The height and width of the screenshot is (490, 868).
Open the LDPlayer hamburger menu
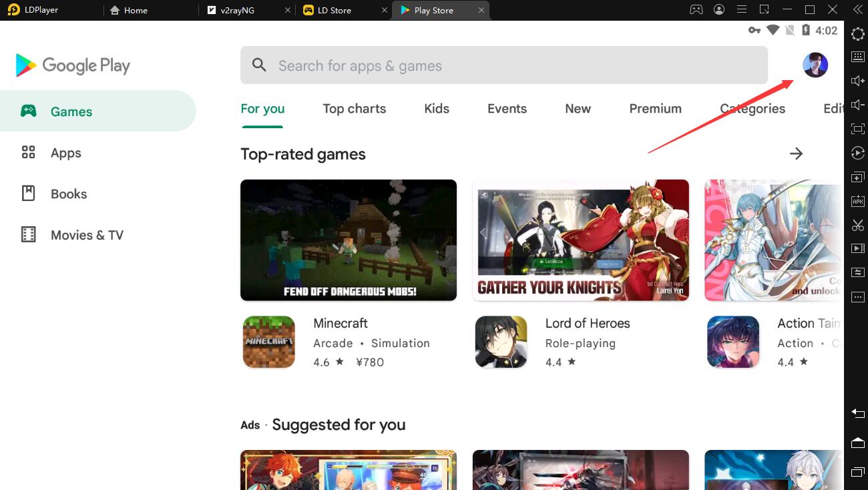point(742,9)
